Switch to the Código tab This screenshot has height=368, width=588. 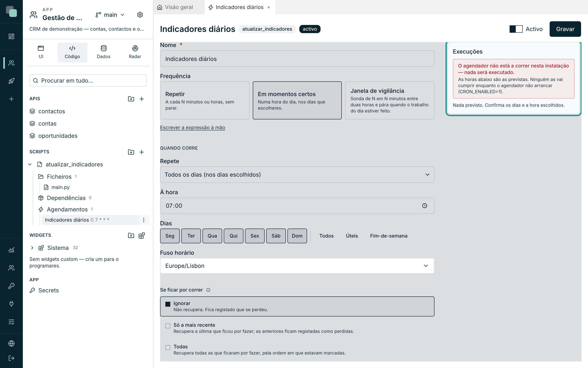[72, 52]
